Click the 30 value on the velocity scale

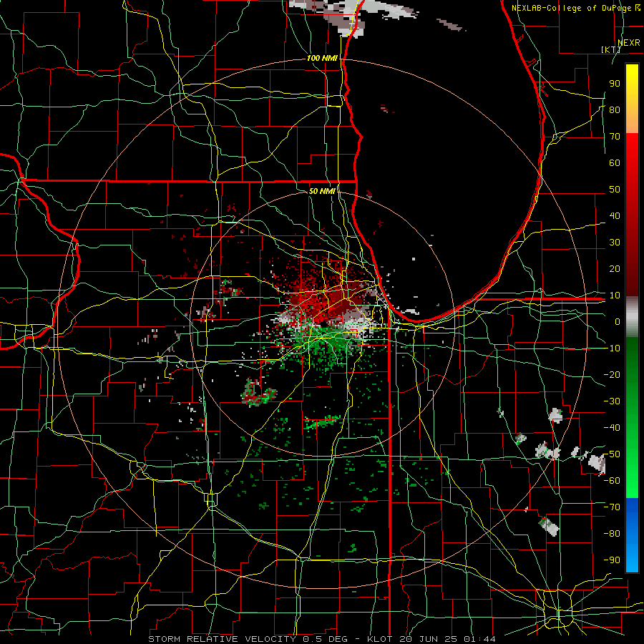615,243
